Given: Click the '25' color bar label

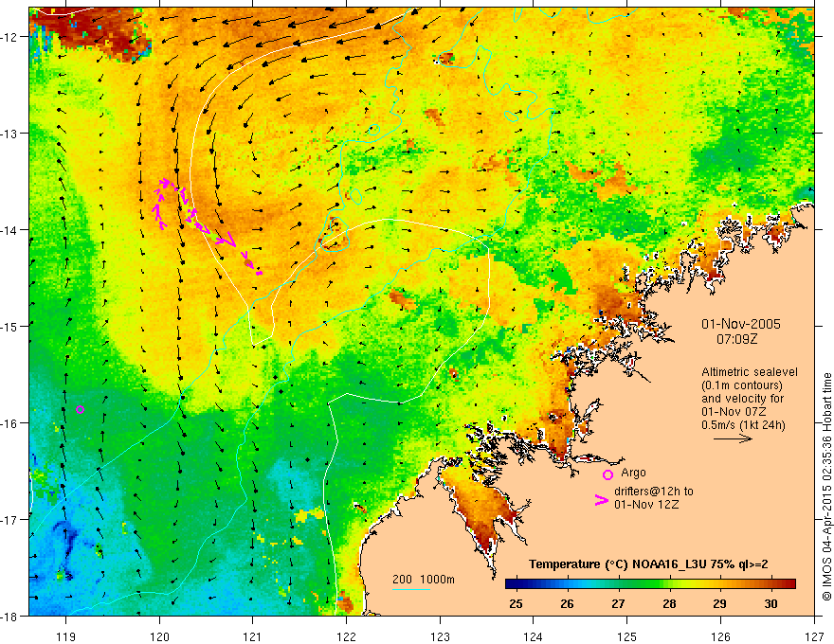Looking at the screenshot, I should (x=516, y=603).
